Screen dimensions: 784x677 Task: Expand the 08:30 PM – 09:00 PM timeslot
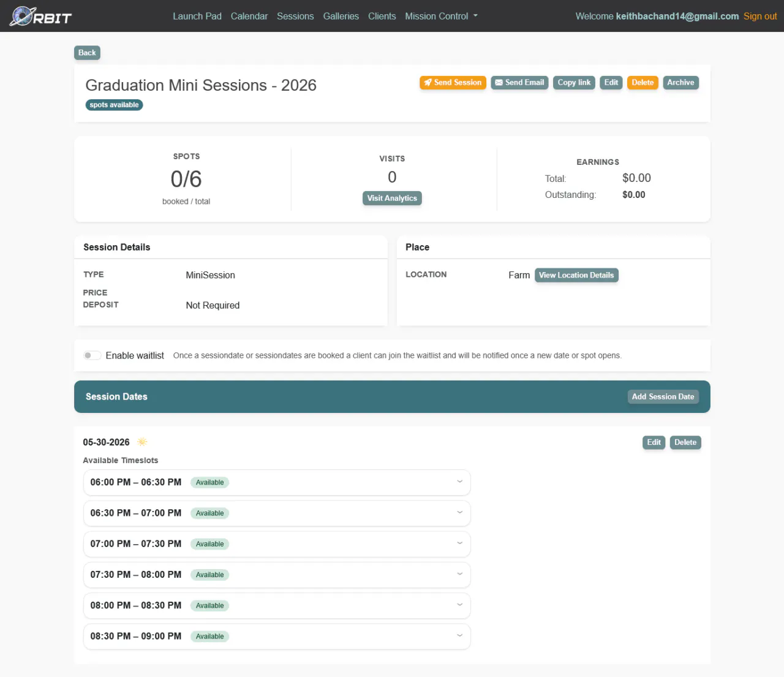tap(277, 636)
